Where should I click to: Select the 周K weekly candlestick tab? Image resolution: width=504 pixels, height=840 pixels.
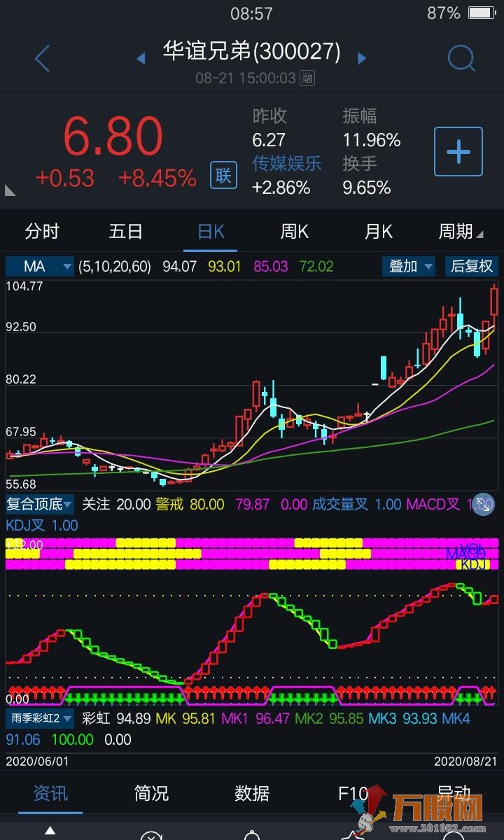pyautogui.click(x=294, y=231)
